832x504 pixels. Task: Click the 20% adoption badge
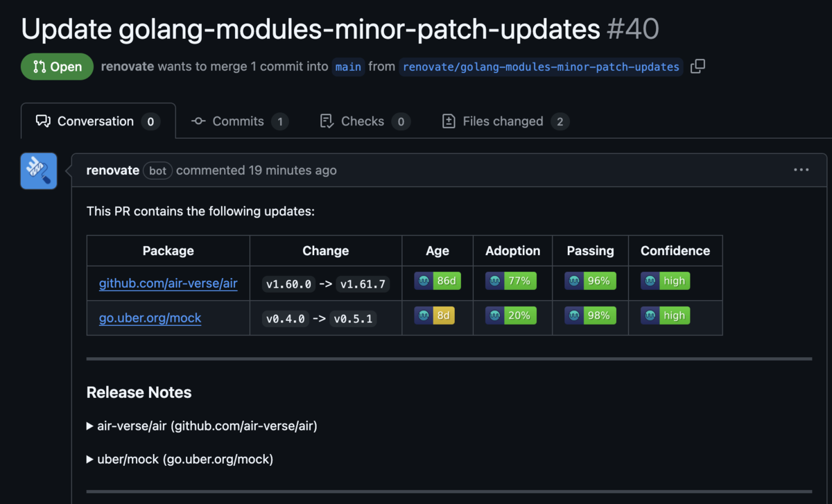(x=511, y=315)
